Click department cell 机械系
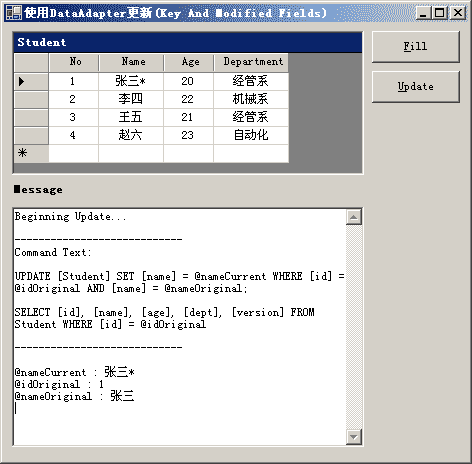 [251, 99]
